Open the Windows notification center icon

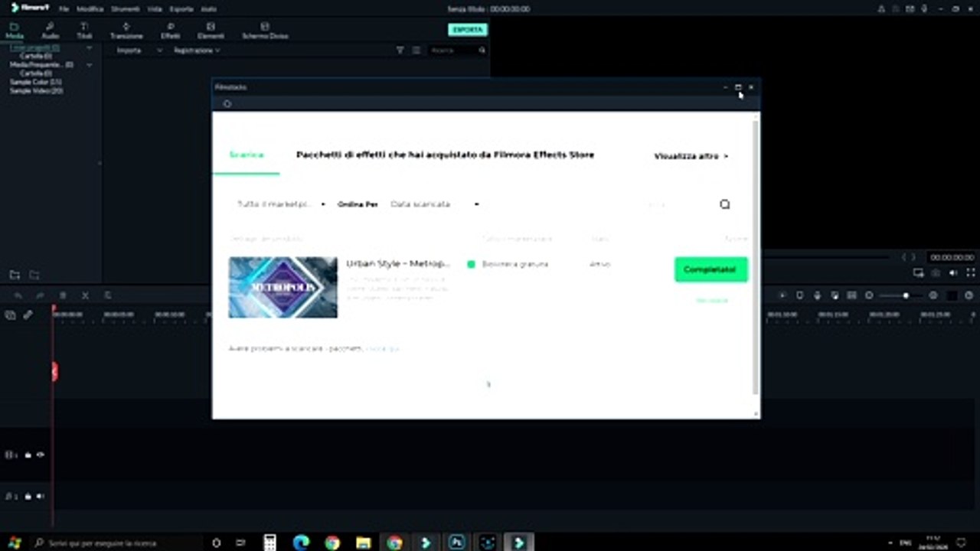pos(961,543)
